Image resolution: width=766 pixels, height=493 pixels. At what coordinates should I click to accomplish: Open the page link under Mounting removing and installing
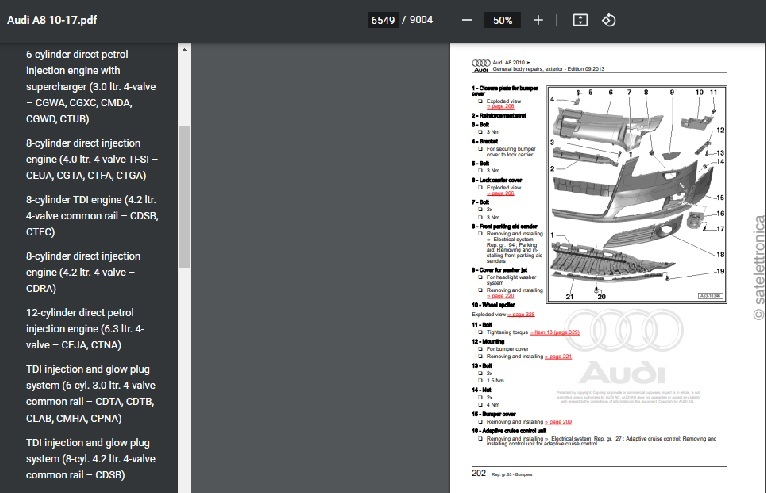pos(560,355)
